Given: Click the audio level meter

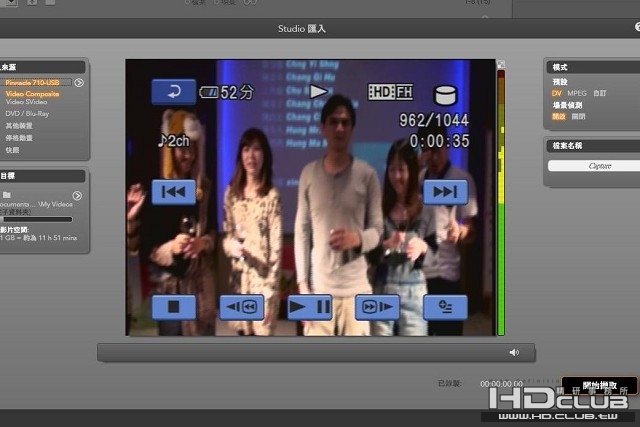Looking at the screenshot, I should coord(501,203).
